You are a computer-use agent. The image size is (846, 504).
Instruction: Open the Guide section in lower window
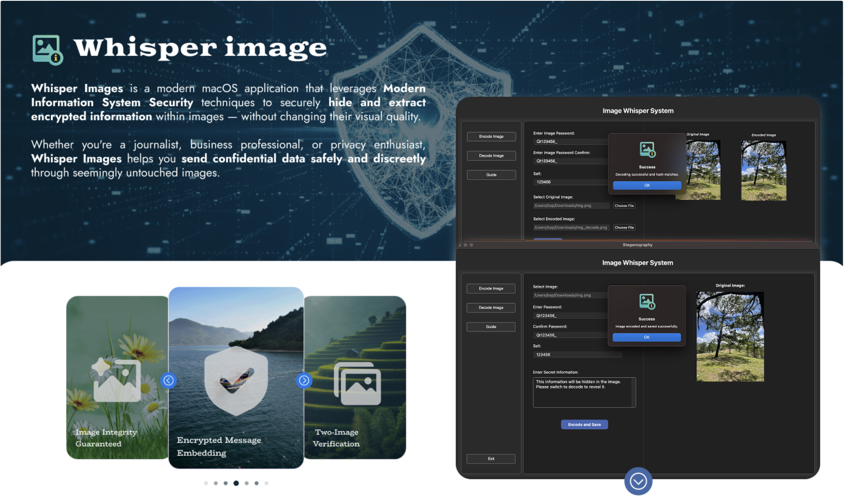click(x=491, y=326)
